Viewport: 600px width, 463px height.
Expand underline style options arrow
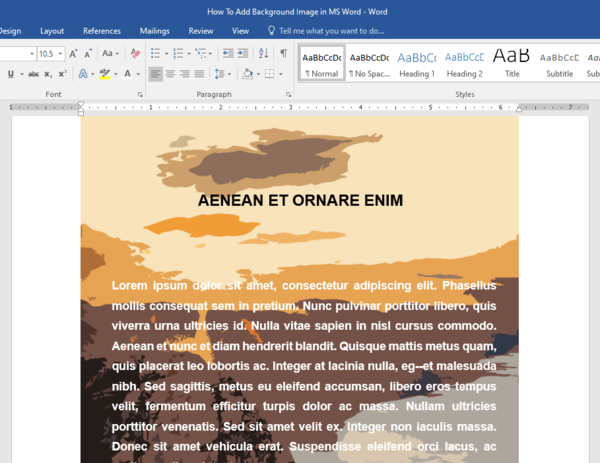pos(22,74)
